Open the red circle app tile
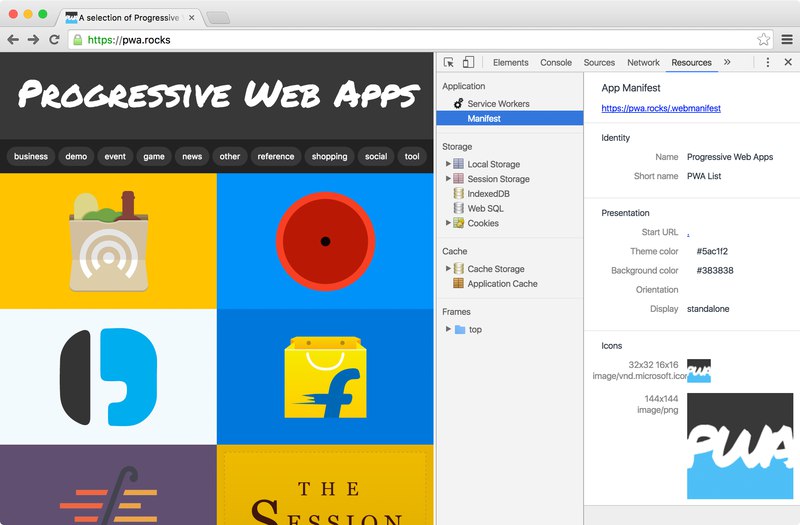Viewport: 800px width, 525px height. click(325, 241)
